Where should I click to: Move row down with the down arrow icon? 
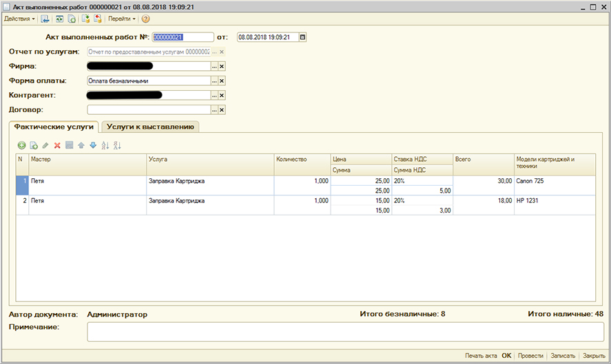coord(93,145)
